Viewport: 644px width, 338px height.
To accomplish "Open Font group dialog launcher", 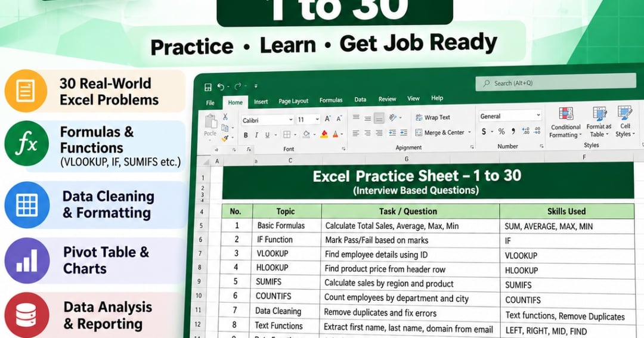I will (x=343, y=148).
